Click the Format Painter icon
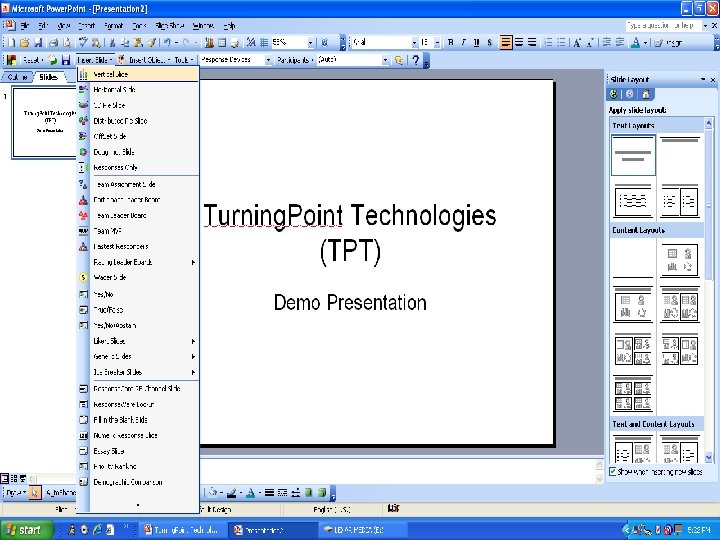 (x=151, y=43)
